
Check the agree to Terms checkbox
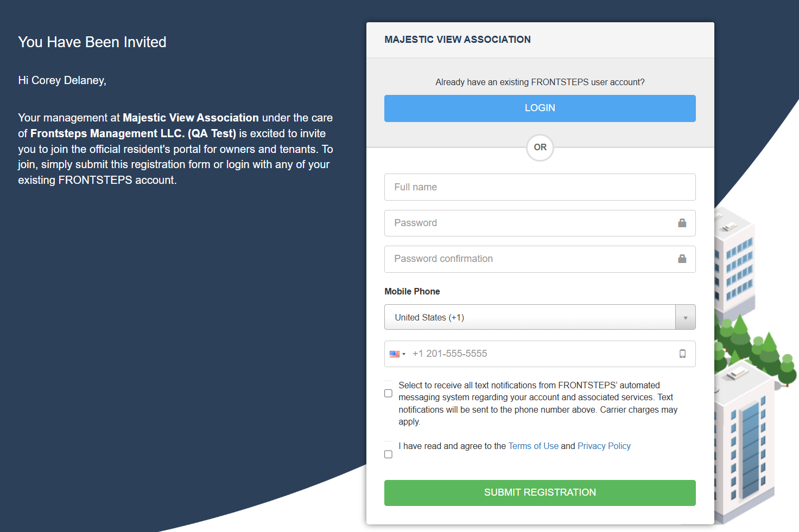click(x=389, y=454)
